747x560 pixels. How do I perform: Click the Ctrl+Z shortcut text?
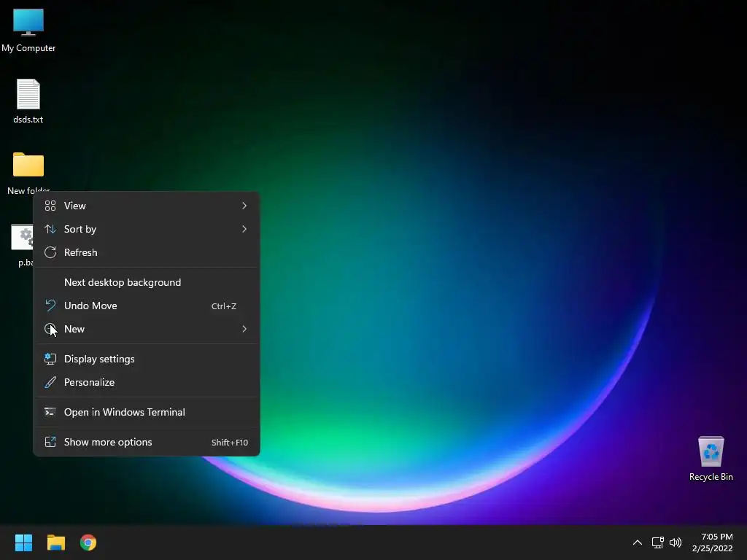tap(224, 306)
